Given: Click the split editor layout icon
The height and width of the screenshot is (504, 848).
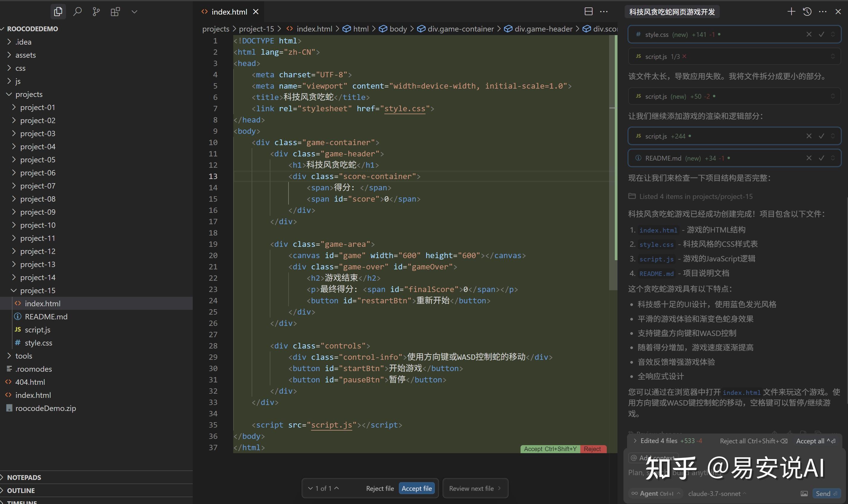Looking at the screenshot, I should click(588, 12).
